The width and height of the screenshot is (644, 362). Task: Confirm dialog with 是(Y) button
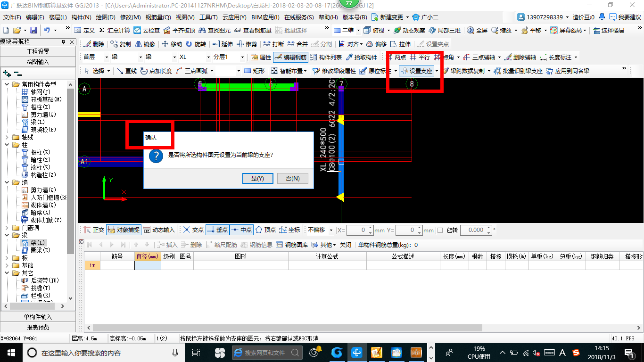click(257, 179)
